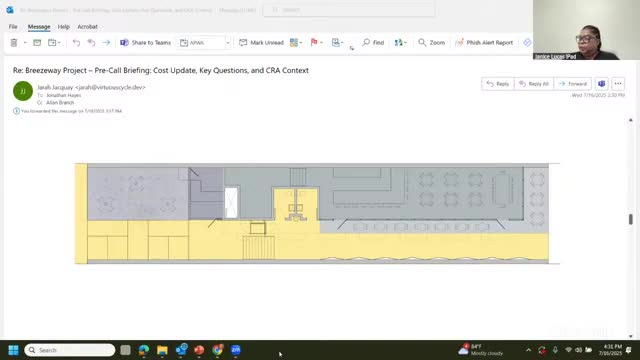Click the Viva Insights diamond icon

click(527, 42)
